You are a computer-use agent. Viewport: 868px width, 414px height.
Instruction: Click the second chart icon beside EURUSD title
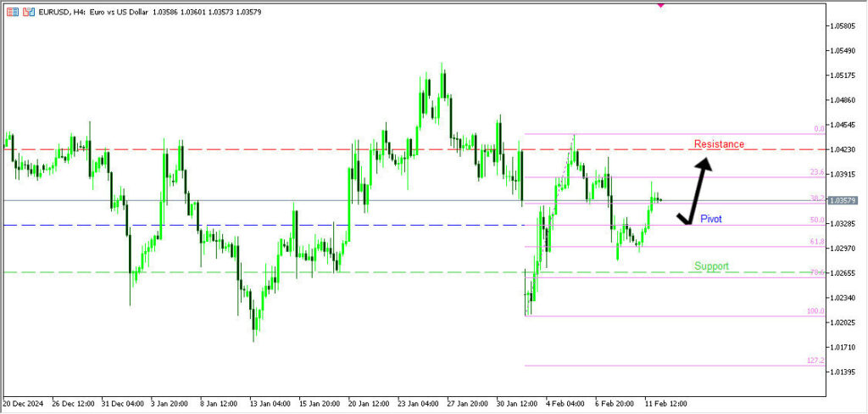tap(29, 12)
